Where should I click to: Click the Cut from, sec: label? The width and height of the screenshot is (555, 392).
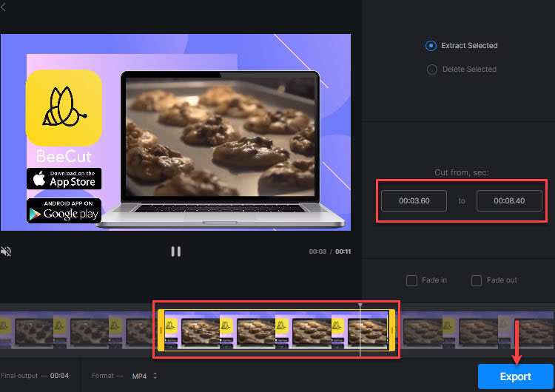click(x=462, y=172)
